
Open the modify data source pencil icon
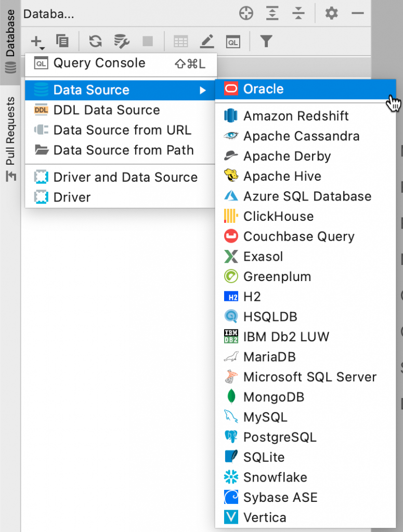click(206, 41)
